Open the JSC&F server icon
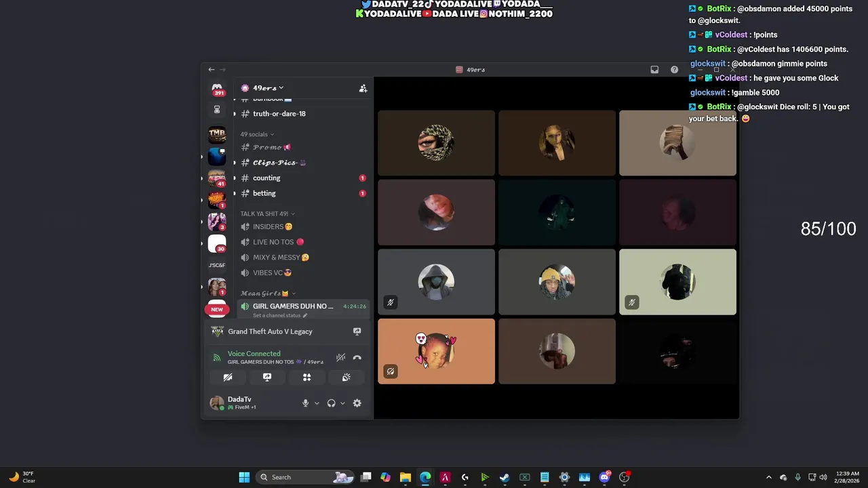This screenshot has width=868, height=488. [217, 265]
